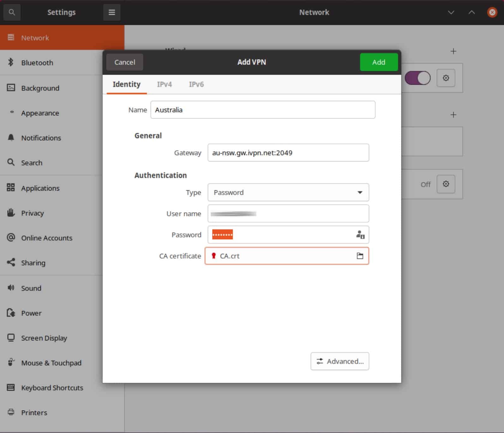Click the Gateway input field
Screen dimensions: 504x433
pos(288,153)
